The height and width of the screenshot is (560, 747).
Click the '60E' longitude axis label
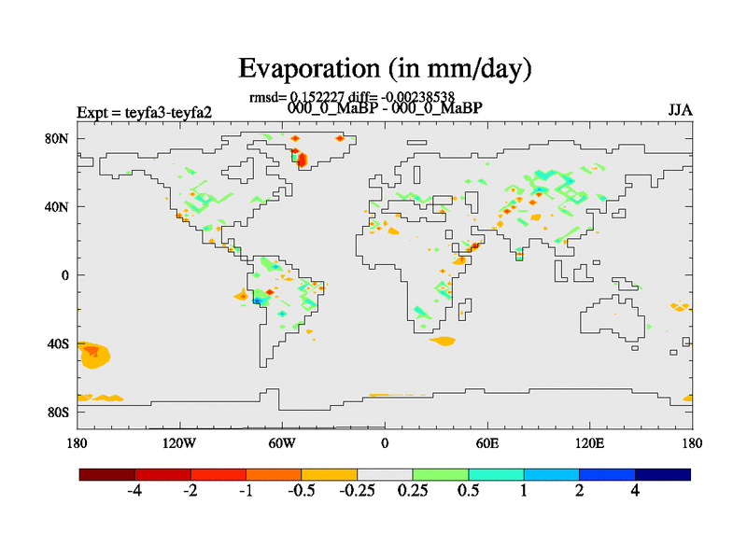[486, 441]
